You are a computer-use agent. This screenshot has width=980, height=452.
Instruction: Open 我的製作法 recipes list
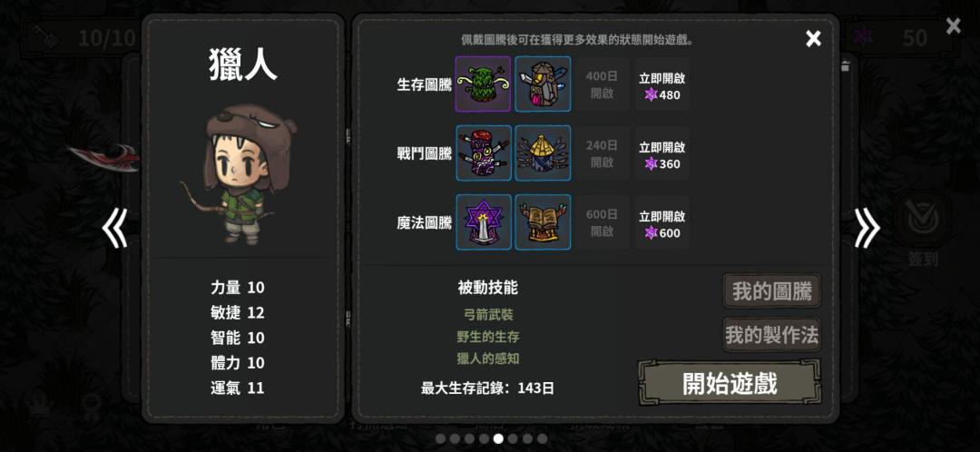[x=772, y=335]
